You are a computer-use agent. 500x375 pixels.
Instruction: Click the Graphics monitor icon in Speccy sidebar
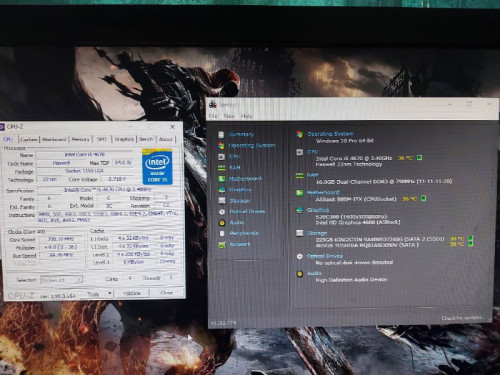222,190
